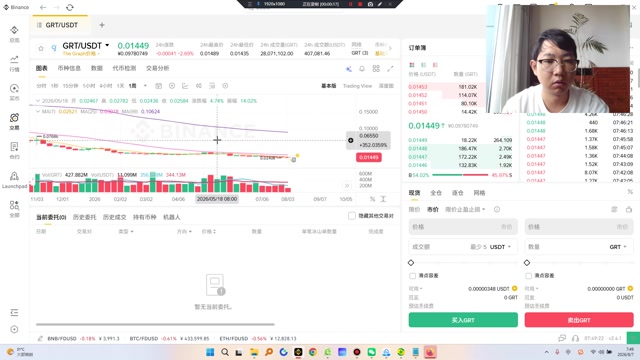
Task: Show order book with both buys and sells
Action: [x=412, y=65]
